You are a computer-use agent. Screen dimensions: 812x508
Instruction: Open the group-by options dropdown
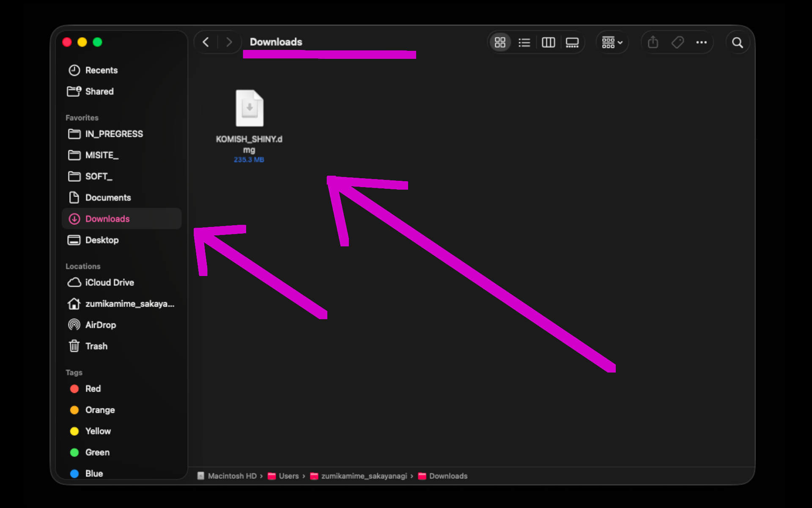[612, 42]
